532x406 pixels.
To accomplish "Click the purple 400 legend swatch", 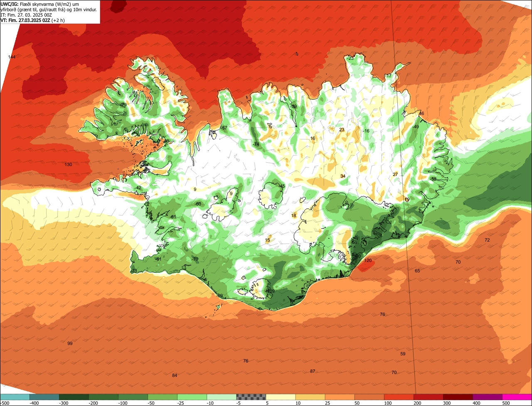I will 488,397.
